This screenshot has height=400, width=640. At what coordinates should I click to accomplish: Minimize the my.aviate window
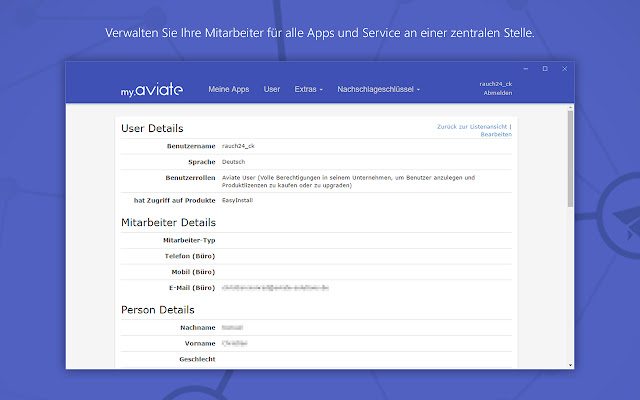coord(526,69)
